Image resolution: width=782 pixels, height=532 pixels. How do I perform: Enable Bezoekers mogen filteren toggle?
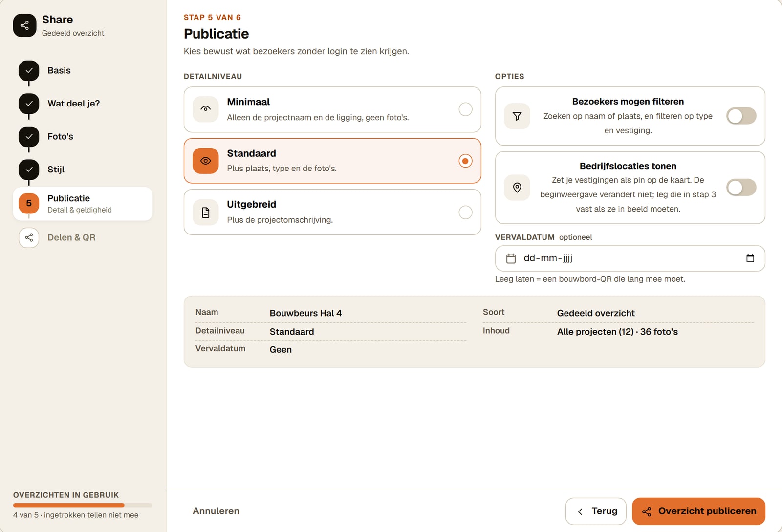741,116
